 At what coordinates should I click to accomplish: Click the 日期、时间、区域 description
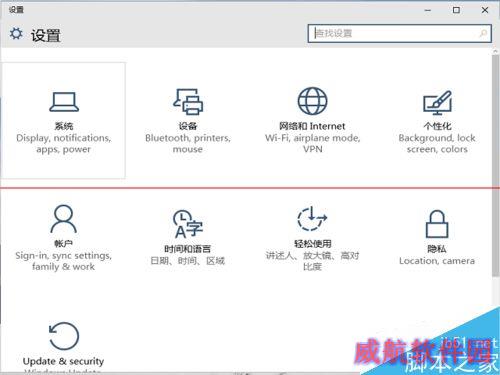point(188,261)
